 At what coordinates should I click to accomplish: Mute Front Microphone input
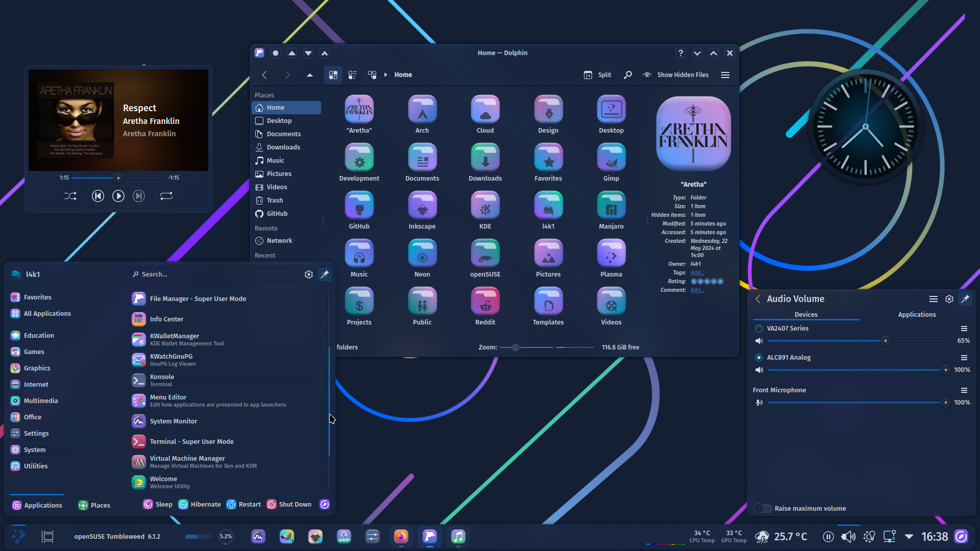(x=759, y=403)
